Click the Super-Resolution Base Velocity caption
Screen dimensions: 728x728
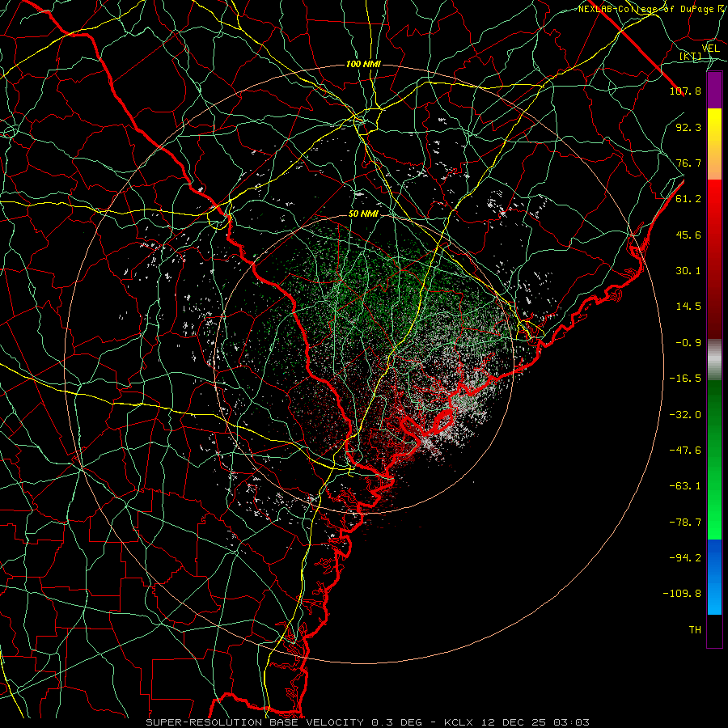(368, 722)
